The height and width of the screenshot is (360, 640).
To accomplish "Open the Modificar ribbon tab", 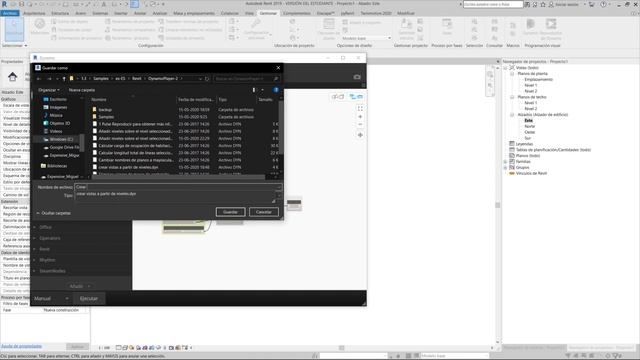I will tap(406, 13).
